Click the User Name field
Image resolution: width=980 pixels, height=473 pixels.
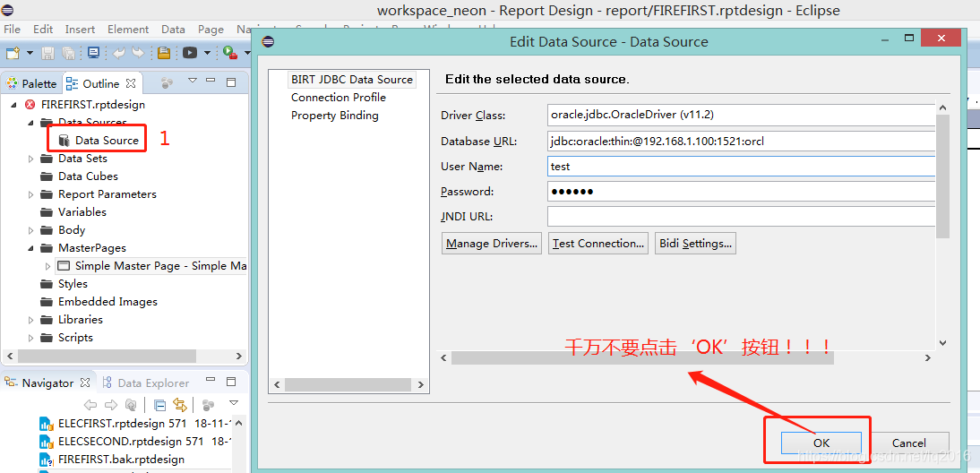coord(741,167)
